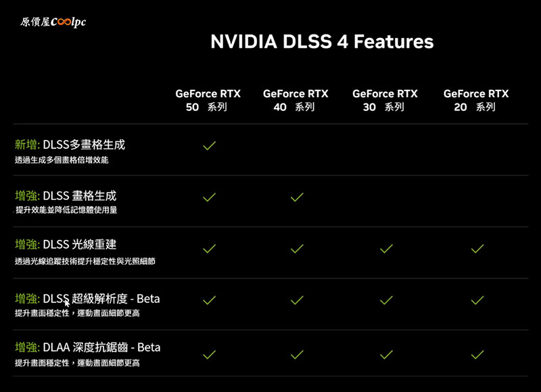
Task: Click RTX 20 checkmark for DLSS光線重建
Action: click(477, 249)
